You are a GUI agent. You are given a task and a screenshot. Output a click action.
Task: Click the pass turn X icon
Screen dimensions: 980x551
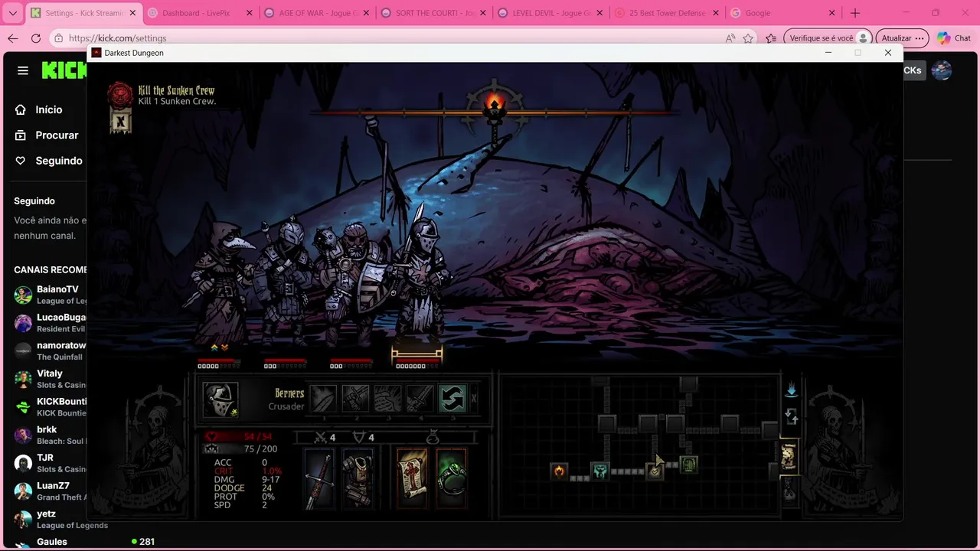pos(473,399)
